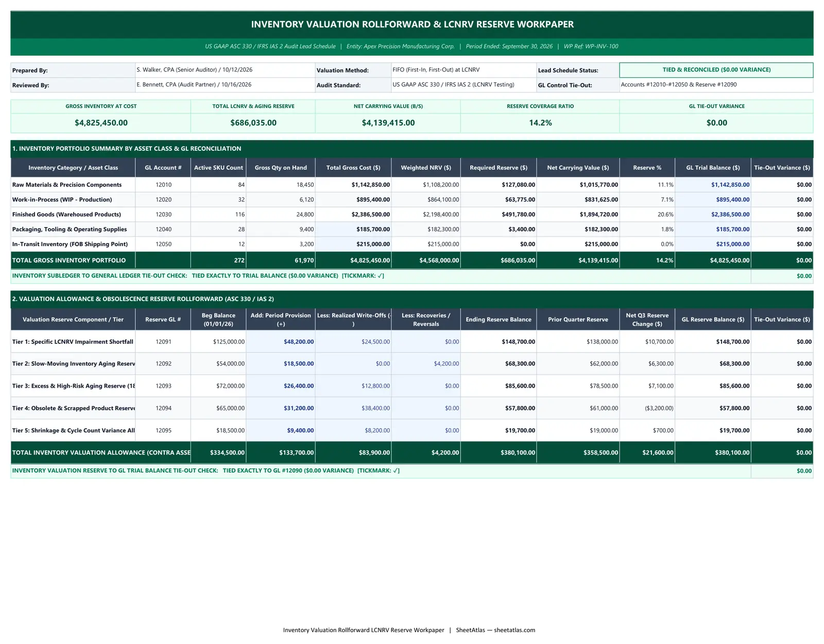Click the Inventory Subledger tie-out check line
The height and width of the screenshot is (644, 824).
click(381, 276)
